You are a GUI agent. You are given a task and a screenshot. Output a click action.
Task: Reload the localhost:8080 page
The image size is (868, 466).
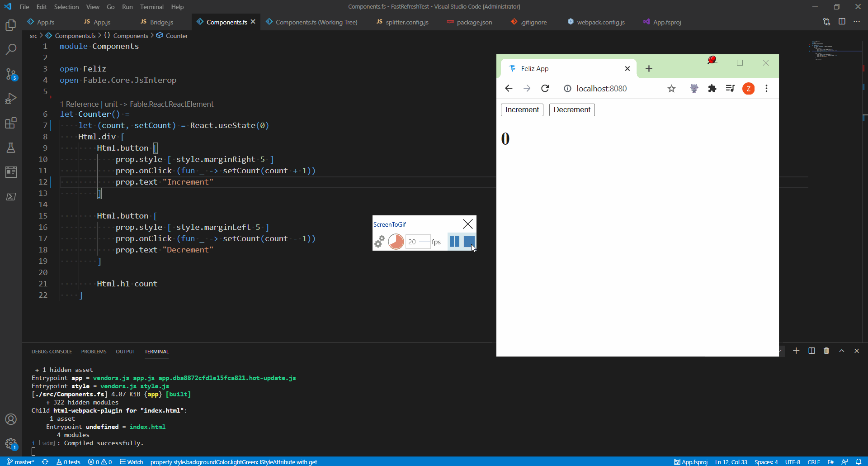tap(545, 88)
